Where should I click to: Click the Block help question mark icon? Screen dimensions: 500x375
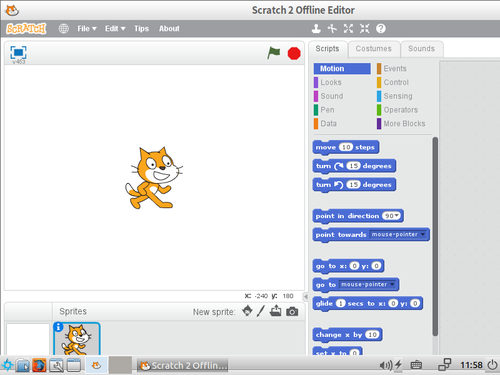pyautogui.click(x=381, y=29)
